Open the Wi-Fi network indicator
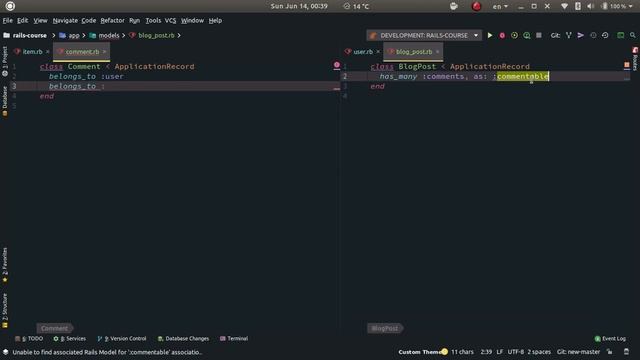 click(564, 6)
